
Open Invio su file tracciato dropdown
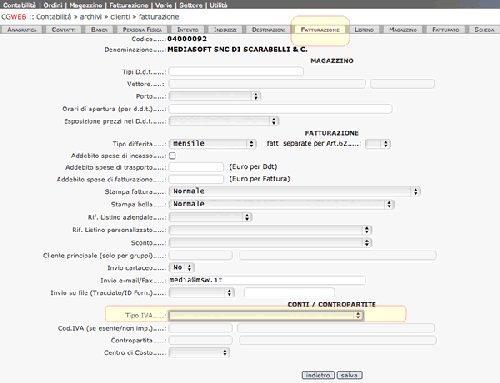pyautogui.click(x=202, y=293)
